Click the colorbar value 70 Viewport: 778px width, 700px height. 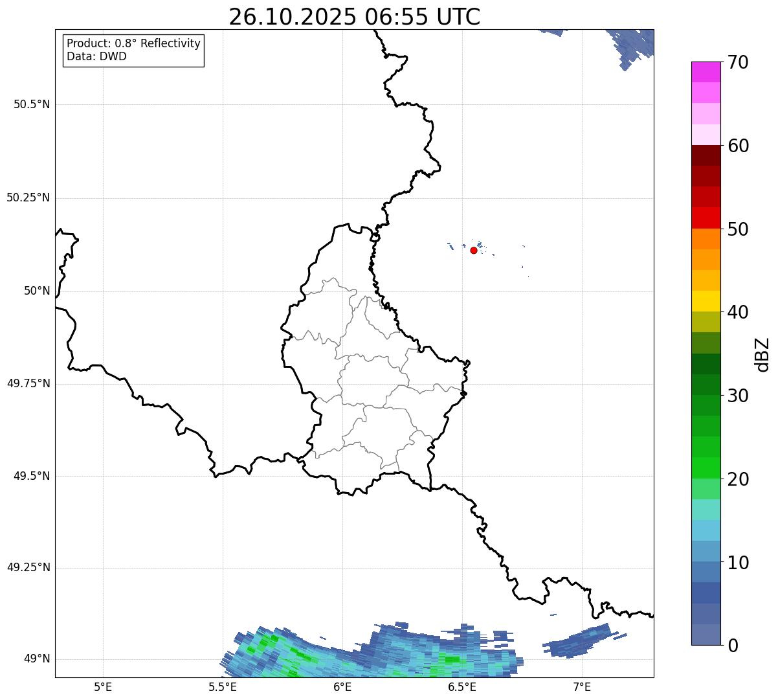pyautogui.click(x=738, y=62)
